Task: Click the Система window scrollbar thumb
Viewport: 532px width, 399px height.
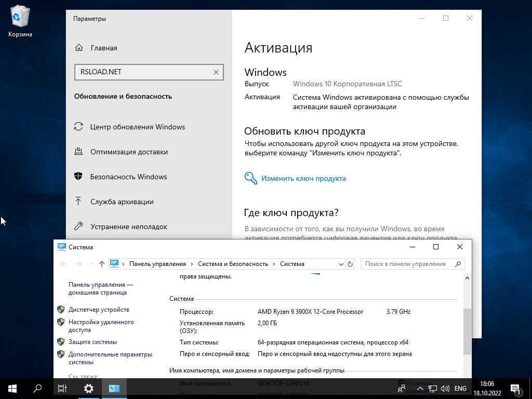Action: [467, 331]
